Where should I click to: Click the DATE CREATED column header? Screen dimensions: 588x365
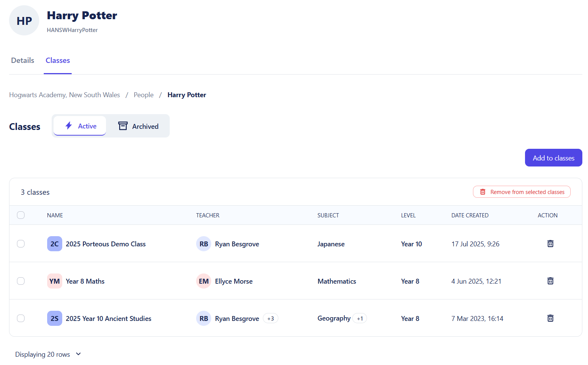470,215
